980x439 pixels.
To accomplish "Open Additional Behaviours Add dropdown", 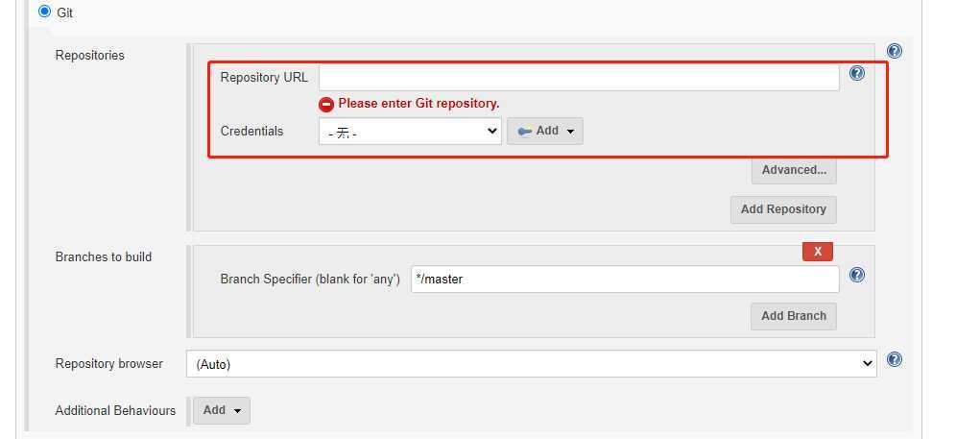I will [222, 410].
